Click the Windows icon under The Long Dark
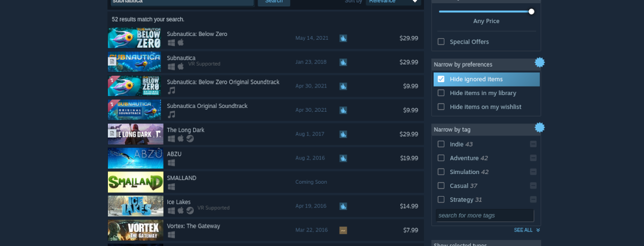This screenshot has height=246, width=644. (171, 139)
